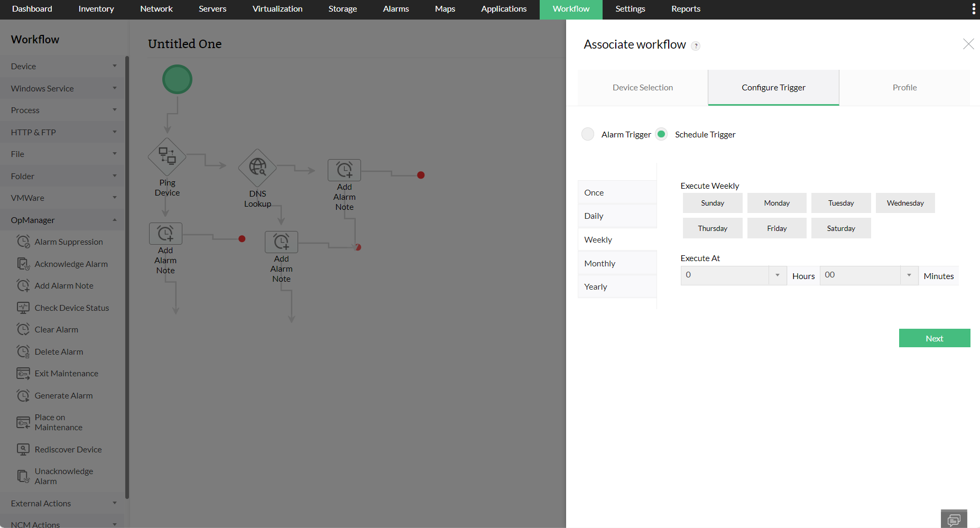Screen dimensions: 980x528
Task: Click the Unacknowledge Alarm icon
Action: click(23, 476)
